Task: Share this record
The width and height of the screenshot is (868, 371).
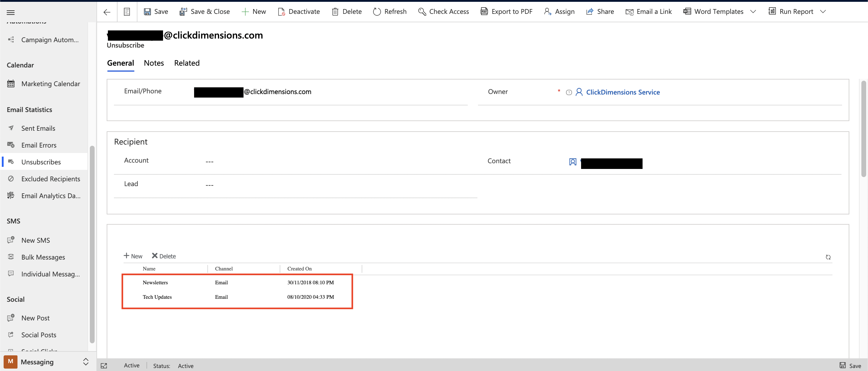Action: (600, 11)
